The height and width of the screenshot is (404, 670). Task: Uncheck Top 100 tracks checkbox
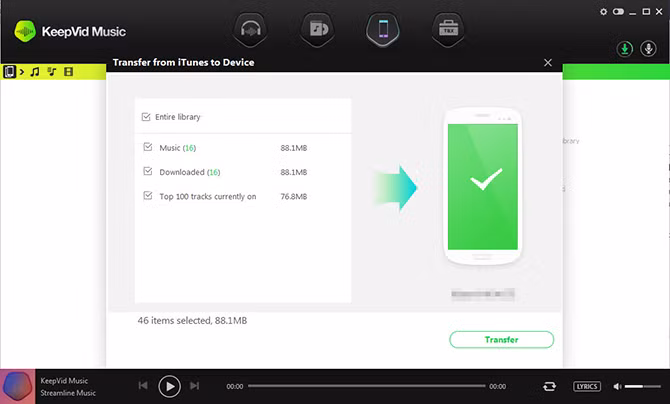click(x=148, y=197)
